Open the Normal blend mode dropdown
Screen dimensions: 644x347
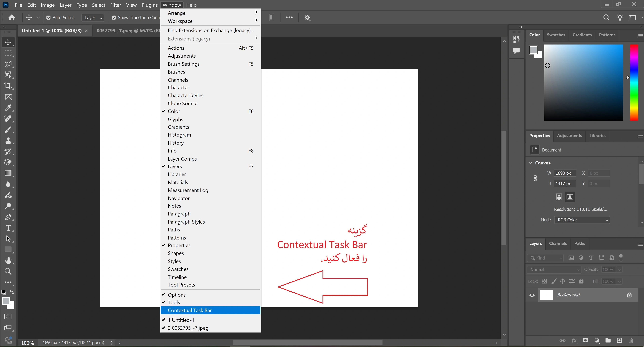554,270
